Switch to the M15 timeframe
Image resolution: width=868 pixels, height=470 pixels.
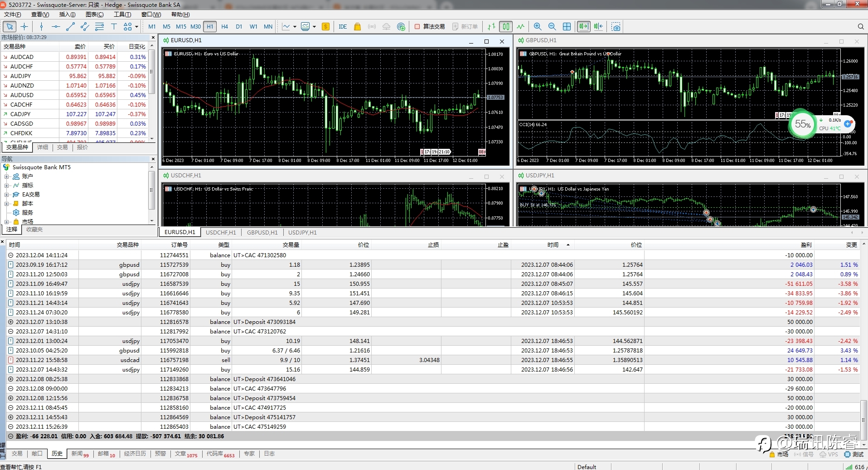coord(181,27)
